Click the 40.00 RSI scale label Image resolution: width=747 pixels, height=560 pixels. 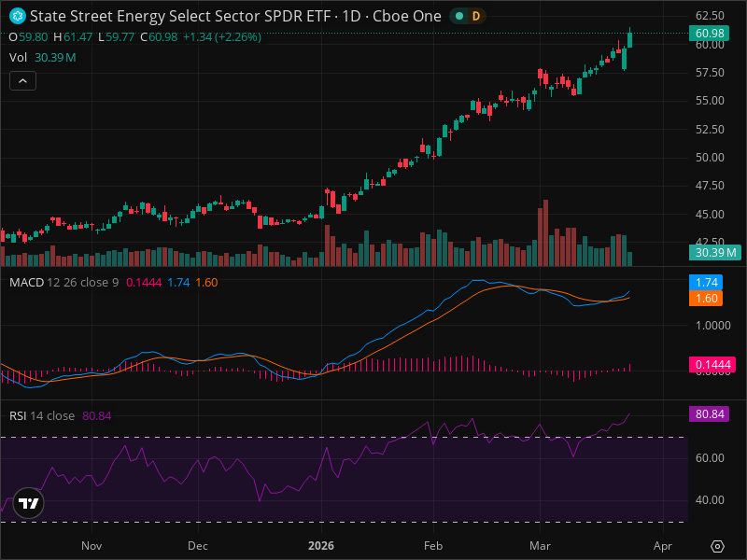click(710, 500)
